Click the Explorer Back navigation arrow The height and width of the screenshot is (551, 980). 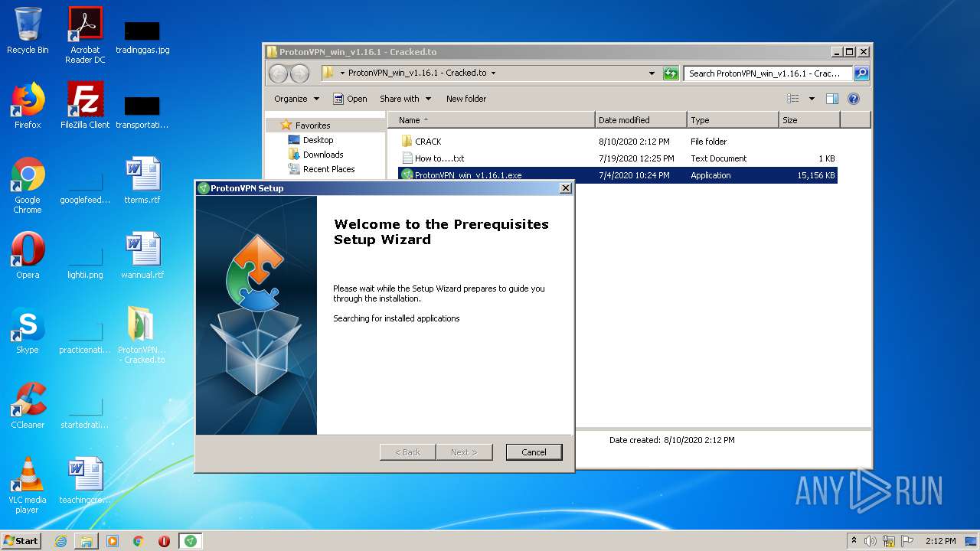(279, 73)
